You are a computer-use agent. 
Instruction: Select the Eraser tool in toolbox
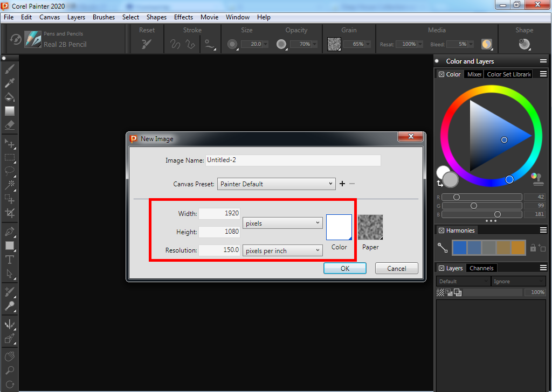[10, 124]
